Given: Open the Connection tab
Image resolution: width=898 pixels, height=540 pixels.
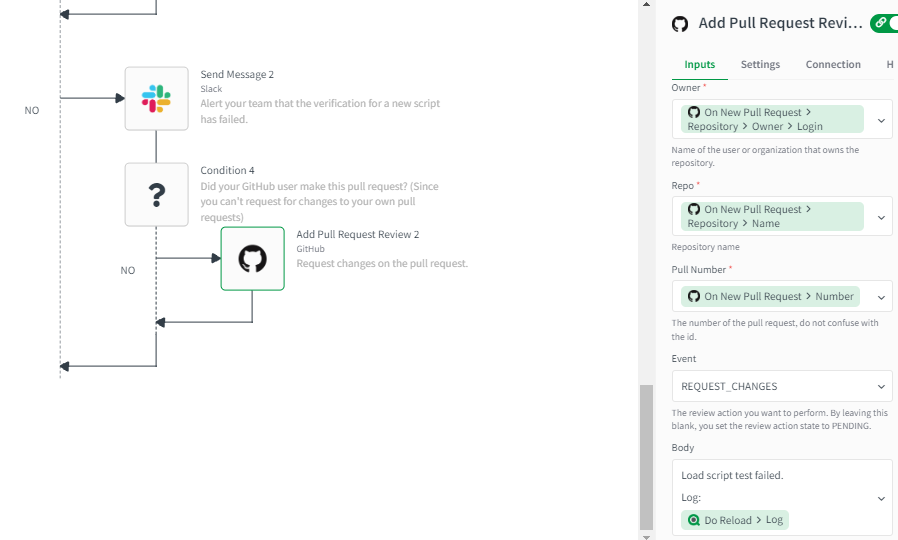Looking at the screenshot, I should [x=833, y=64].
